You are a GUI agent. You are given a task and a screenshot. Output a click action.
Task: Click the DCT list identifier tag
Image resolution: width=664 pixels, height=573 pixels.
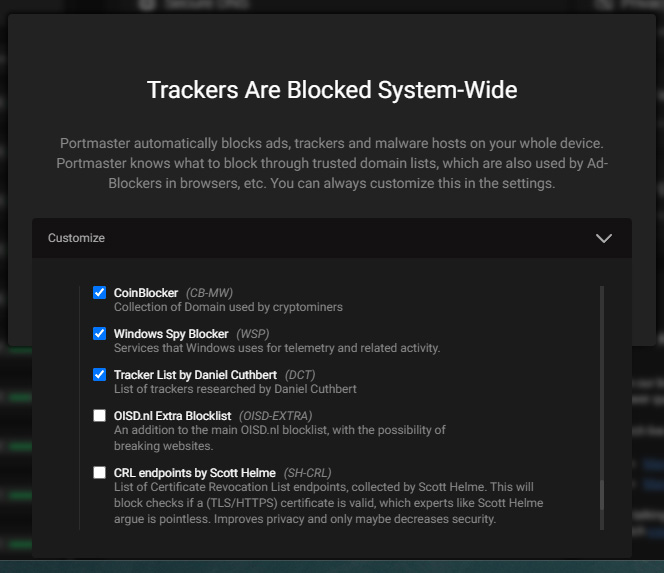point(300,375)
